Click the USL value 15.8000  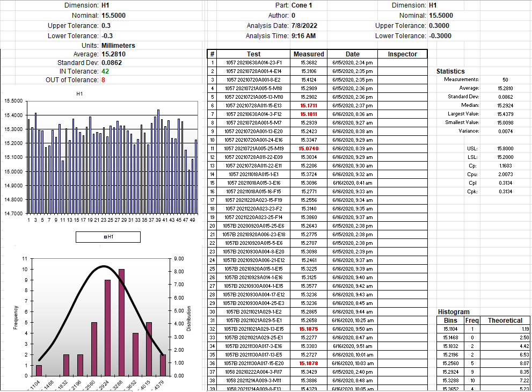coord(505,149)
